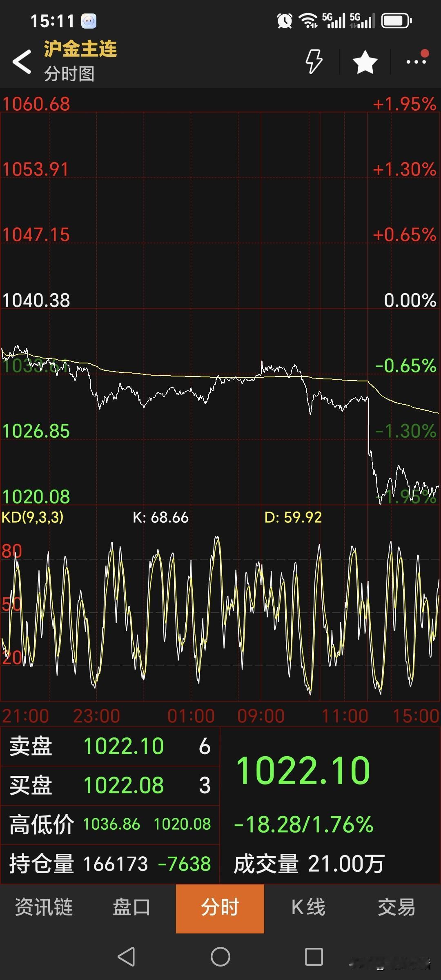
Task: Tap the 分时图 subtitle label
Action: pos(69,74)
